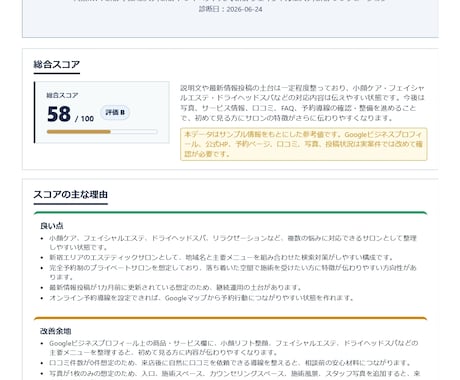This screenshot has width=460, height=380.
Task: Click the summary paragraph starting 説明文や最新情報投稿
Action: [302, 103]
